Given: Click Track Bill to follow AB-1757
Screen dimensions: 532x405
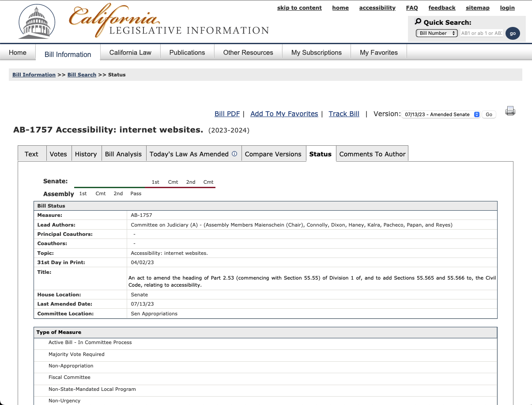Looking at the screenshot, I should coord(343,114).
